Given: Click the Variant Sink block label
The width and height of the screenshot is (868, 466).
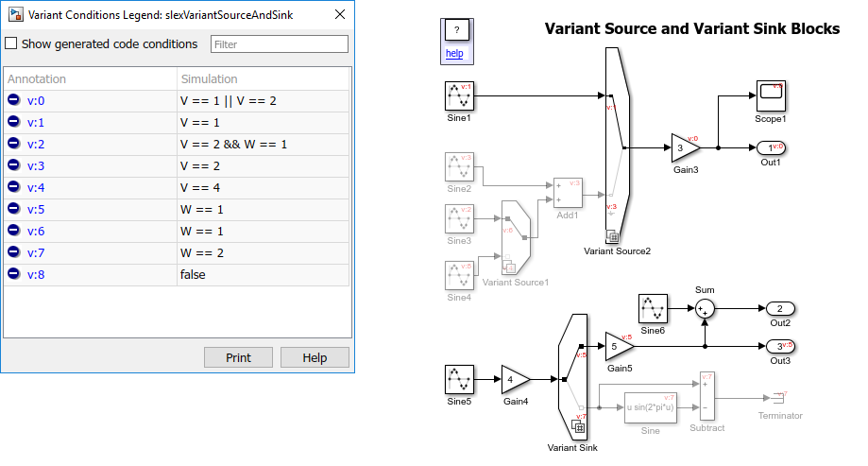Looking at the screenshot, I should click(572, 448).
